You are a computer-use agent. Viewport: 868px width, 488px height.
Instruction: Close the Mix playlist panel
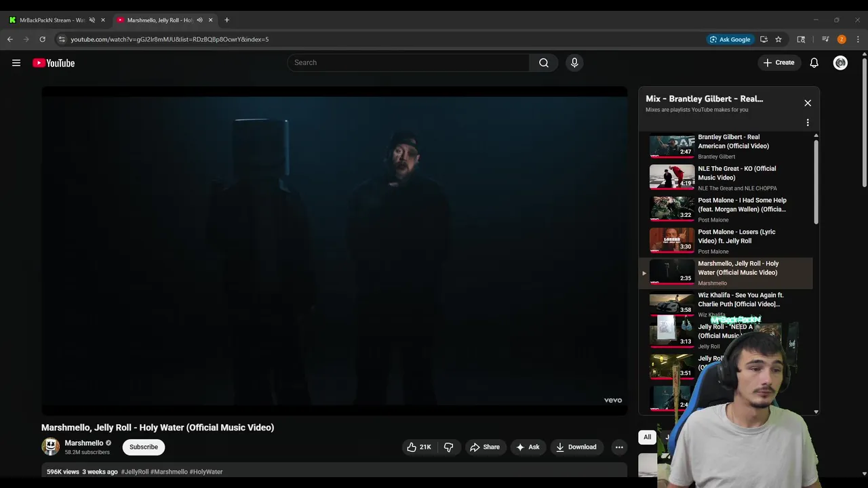(x=808, y=103)
